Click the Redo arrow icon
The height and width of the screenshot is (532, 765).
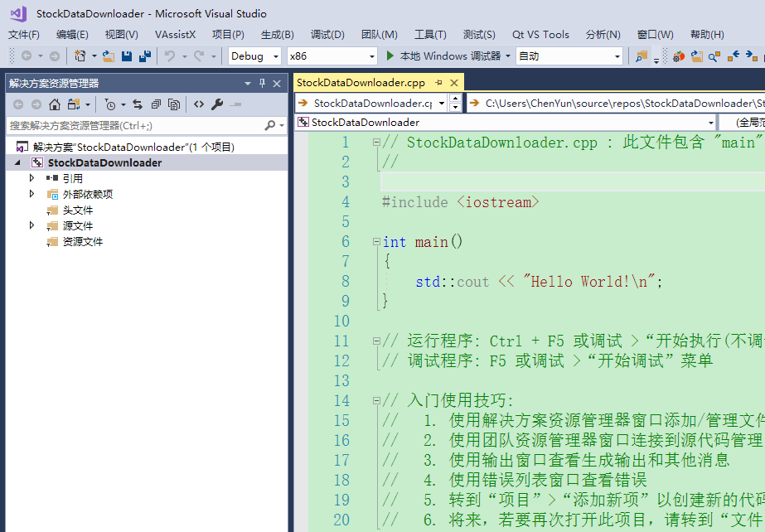pyautogui.click(x=199, y=56)
